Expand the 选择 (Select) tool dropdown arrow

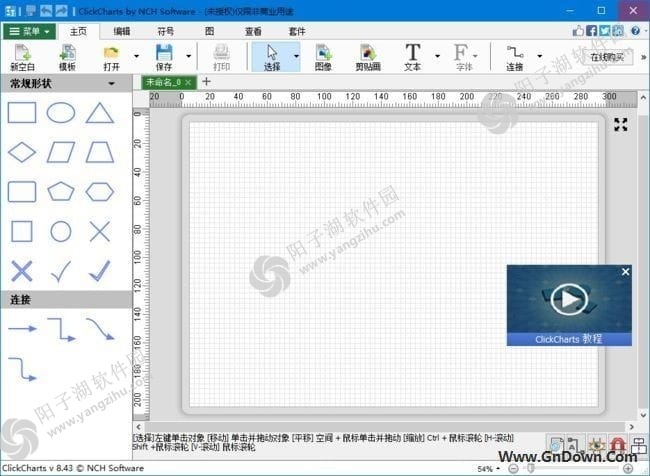click(296, 56)
